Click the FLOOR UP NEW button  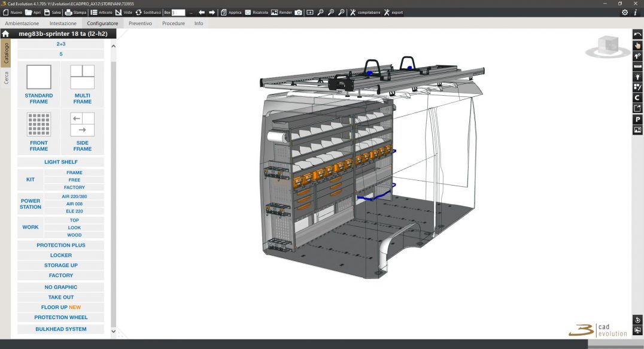[60, 307]
